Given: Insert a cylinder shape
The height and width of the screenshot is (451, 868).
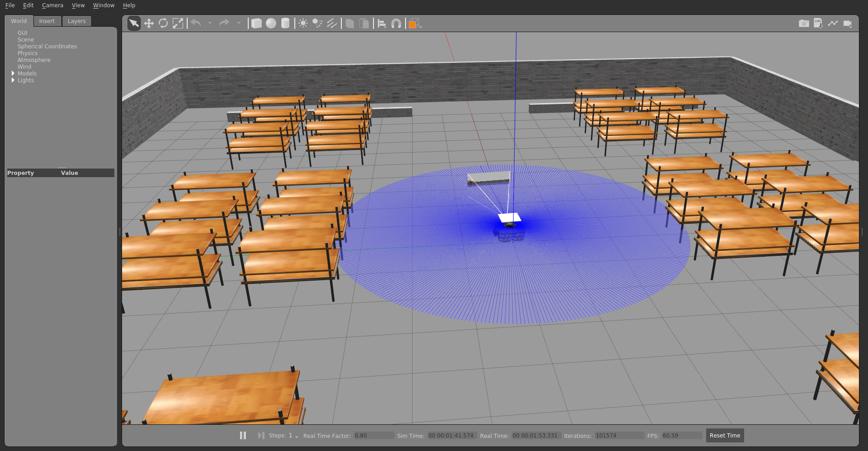Looking at the screenshot, I should click(285, 23).
